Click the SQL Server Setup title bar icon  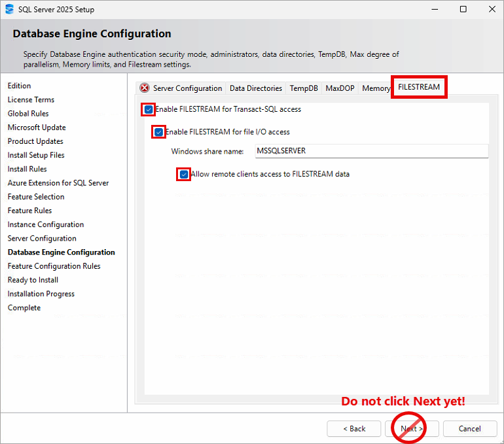point(9,9)
